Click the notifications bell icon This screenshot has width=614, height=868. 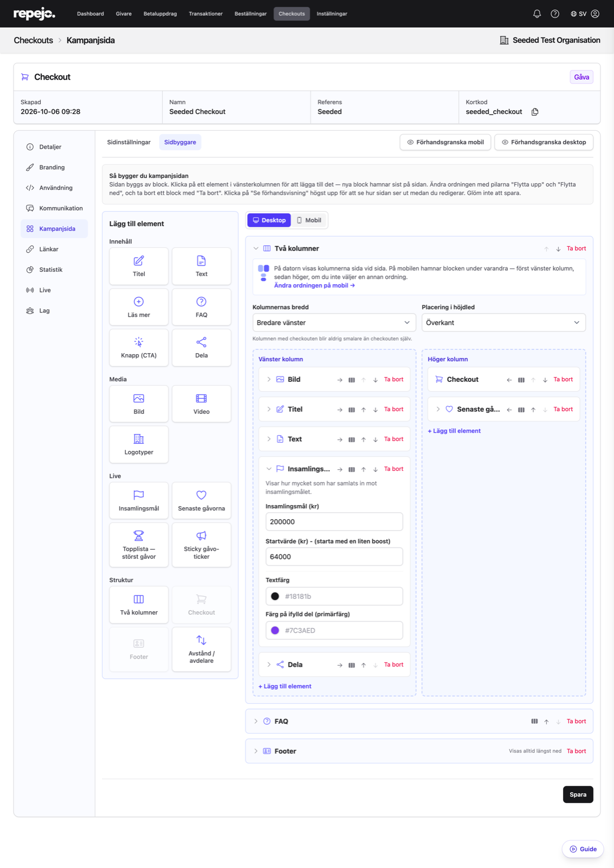(537, 14)
